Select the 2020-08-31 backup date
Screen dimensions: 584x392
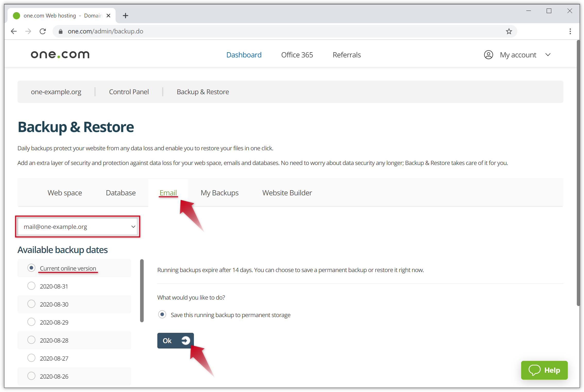31,286
